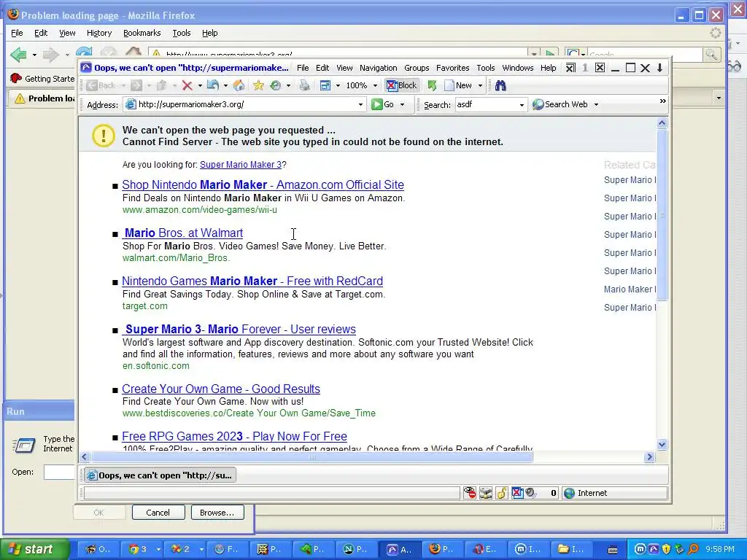This screenshot has width=747, height=560.
Task: Open the Windows menu
Action: point(517,68)
